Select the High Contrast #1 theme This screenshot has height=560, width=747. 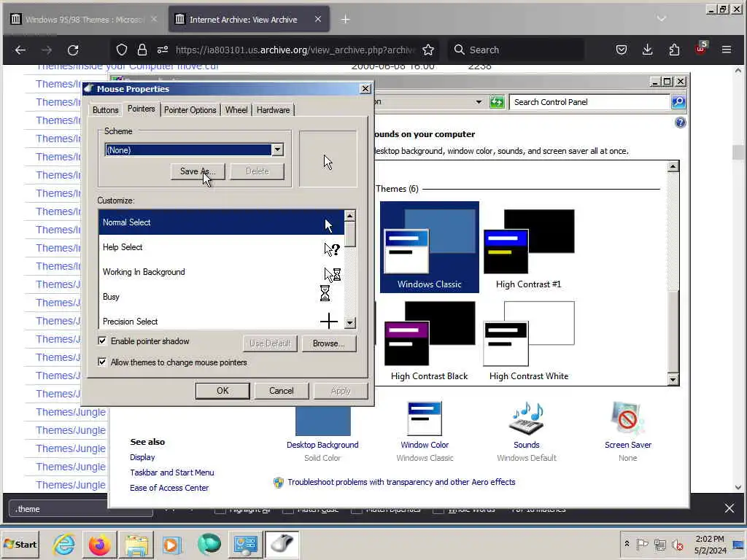click(x=528, y=249)
